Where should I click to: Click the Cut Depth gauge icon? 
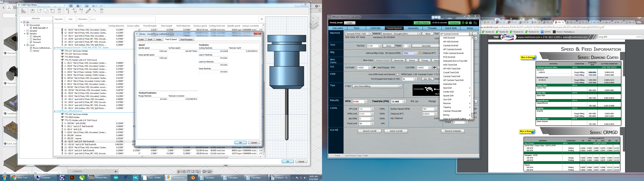(x=374, y=68)
